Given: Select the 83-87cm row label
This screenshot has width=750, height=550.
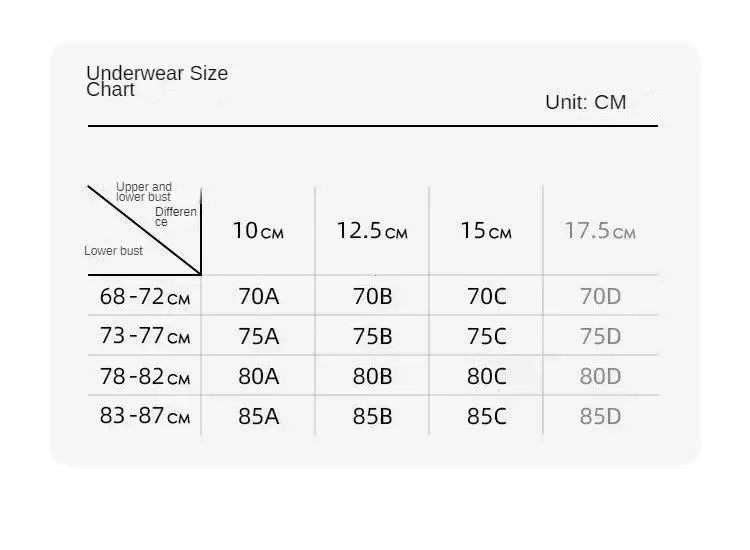Looking at the screenshot, I should tap(145, 416).
